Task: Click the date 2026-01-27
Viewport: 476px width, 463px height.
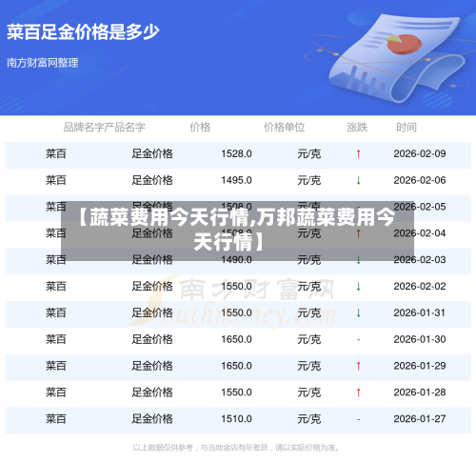Action: (x=420, y=419)
